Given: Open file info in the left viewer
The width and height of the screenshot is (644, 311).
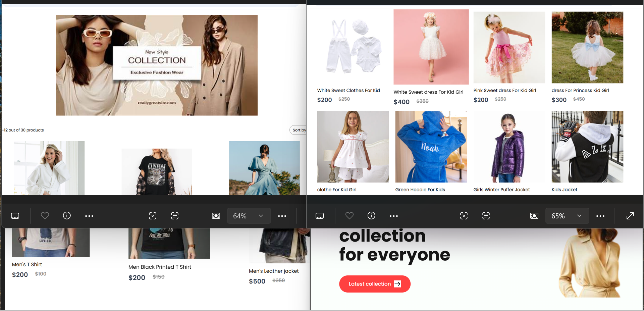Looking at the screenshot, I should (x=67, y=216).
